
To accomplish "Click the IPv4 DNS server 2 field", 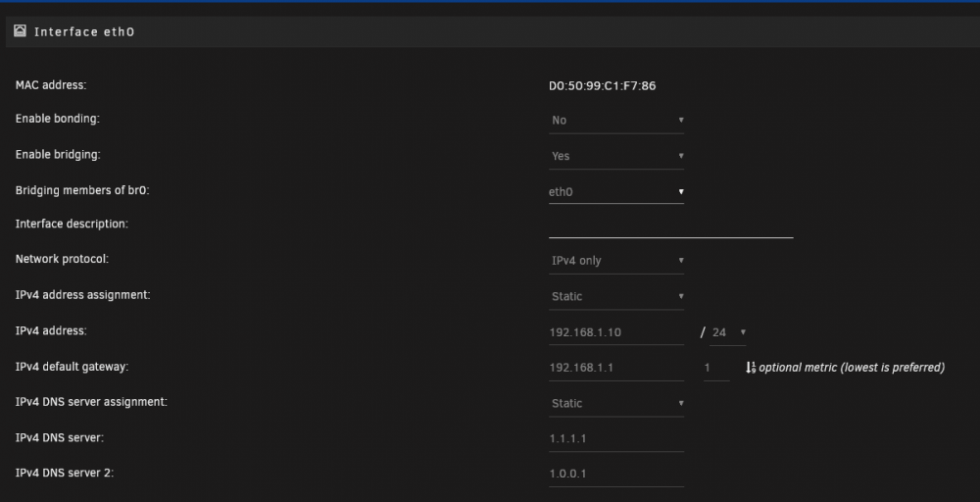I will 616,474.
